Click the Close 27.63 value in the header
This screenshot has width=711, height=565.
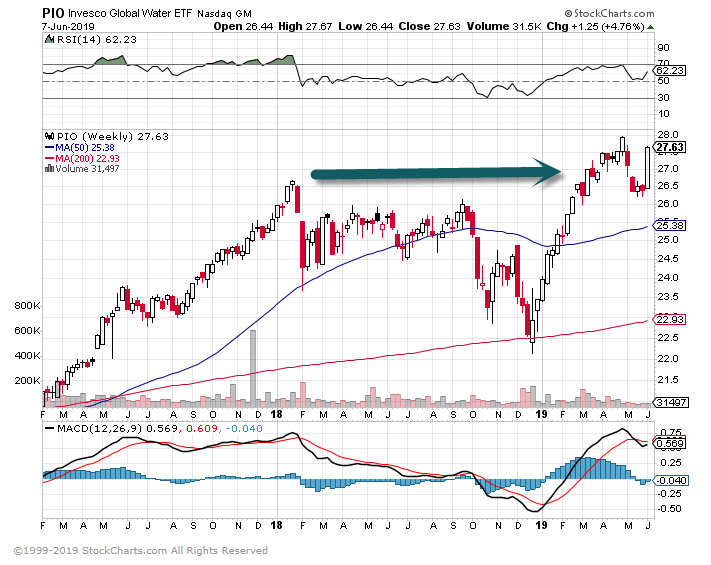tap(429, 26)
